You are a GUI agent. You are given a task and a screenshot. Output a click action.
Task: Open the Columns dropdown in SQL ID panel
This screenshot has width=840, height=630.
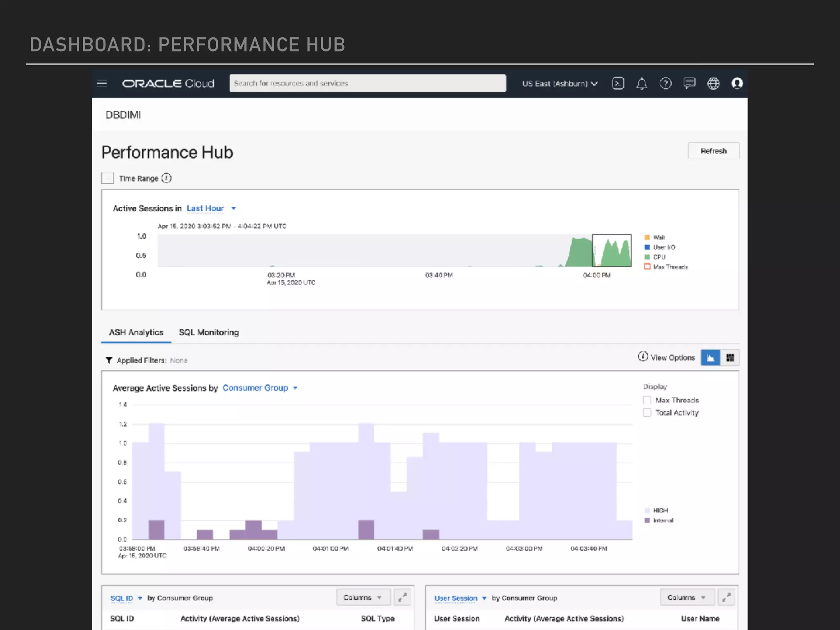[363, 597]
